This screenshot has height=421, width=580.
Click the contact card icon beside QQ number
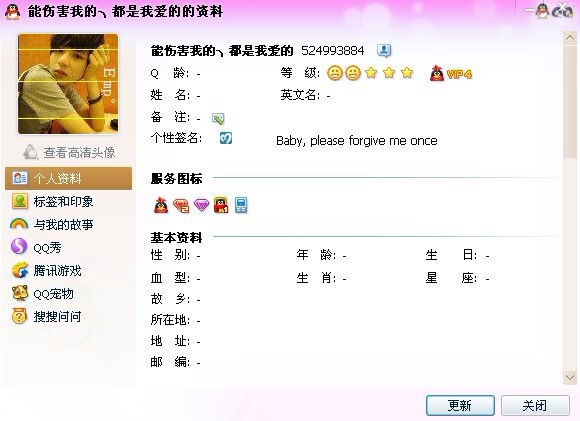point(384,50)
